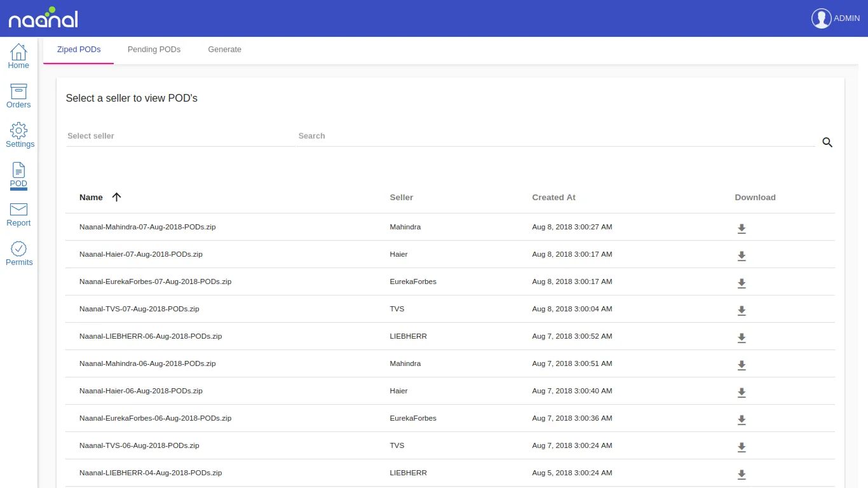Open the Settings section from the sidebar

point(18,134)
